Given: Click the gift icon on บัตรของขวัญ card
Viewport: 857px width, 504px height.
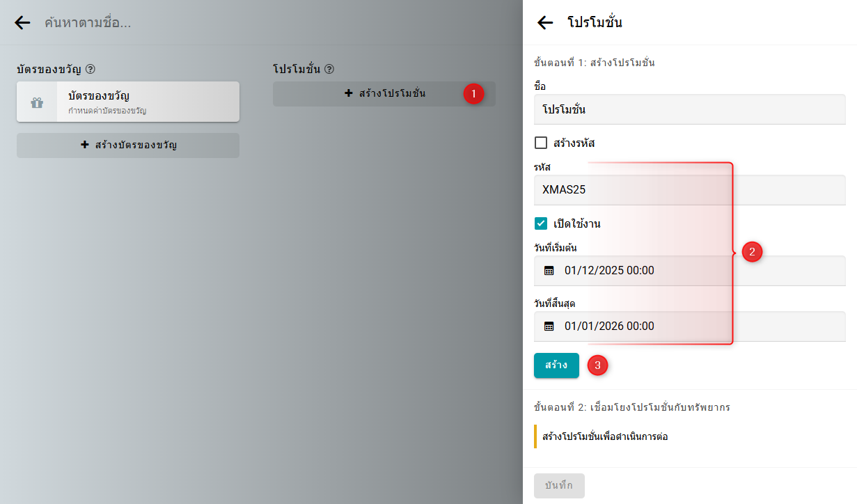Looking at the screenshot, I should point(37,102).
